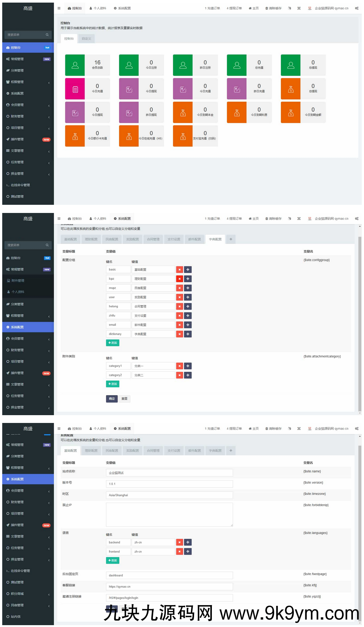Click the move handle icon on 'frontend' row

pyautogui.click(x=188, y=552)
